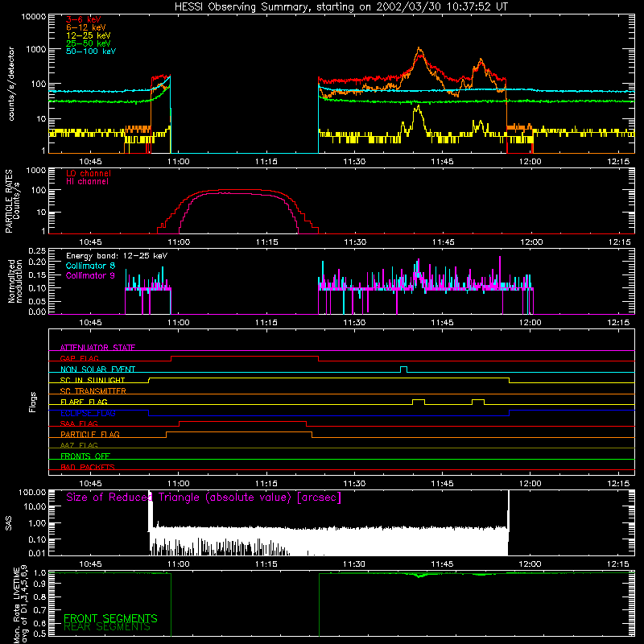Click the Size of Reduced Triangle label

click(x=204, y=497)
